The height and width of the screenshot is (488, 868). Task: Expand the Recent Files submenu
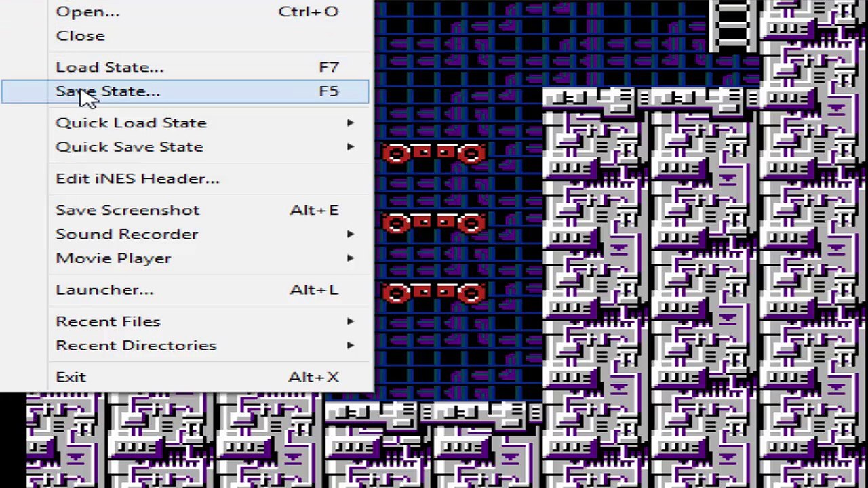pyautogui.click(x=185, y=321)
